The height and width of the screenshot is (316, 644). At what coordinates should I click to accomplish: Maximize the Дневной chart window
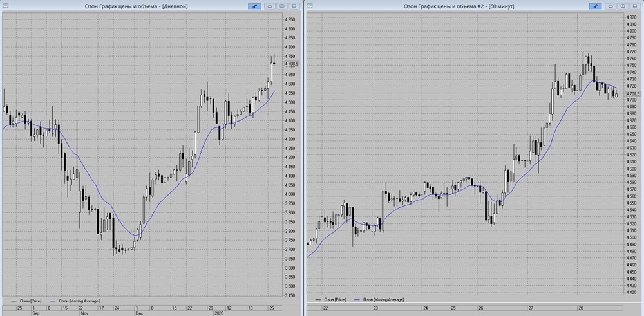283,5
